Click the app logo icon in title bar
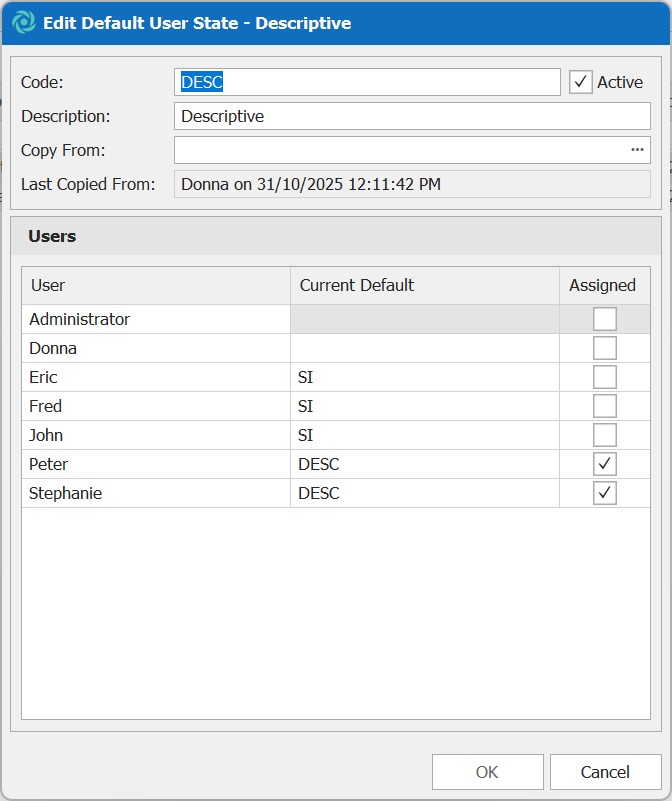 tap(21, 23)
